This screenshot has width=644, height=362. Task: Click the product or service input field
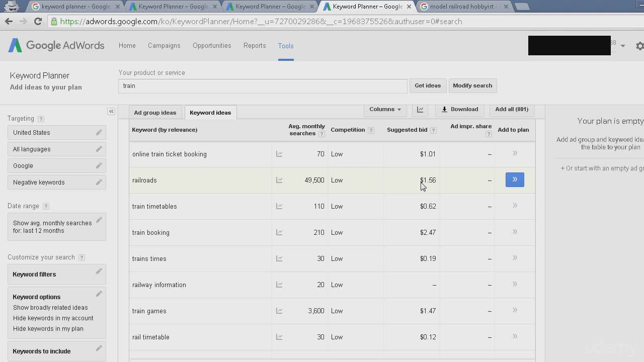(263, 86)
